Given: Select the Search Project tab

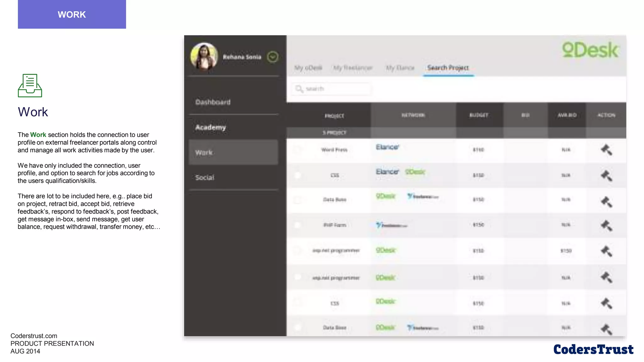Looking at the screenshot, I should [448, 68].
